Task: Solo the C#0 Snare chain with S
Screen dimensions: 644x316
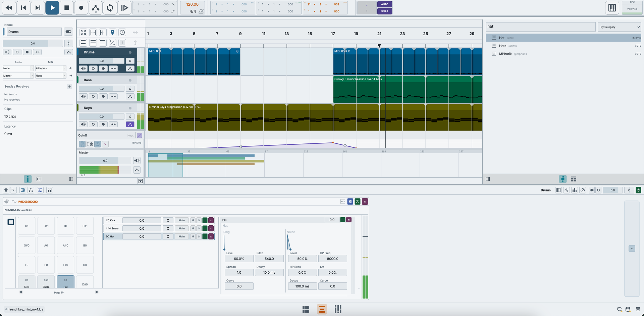Action: pos(199,228)
